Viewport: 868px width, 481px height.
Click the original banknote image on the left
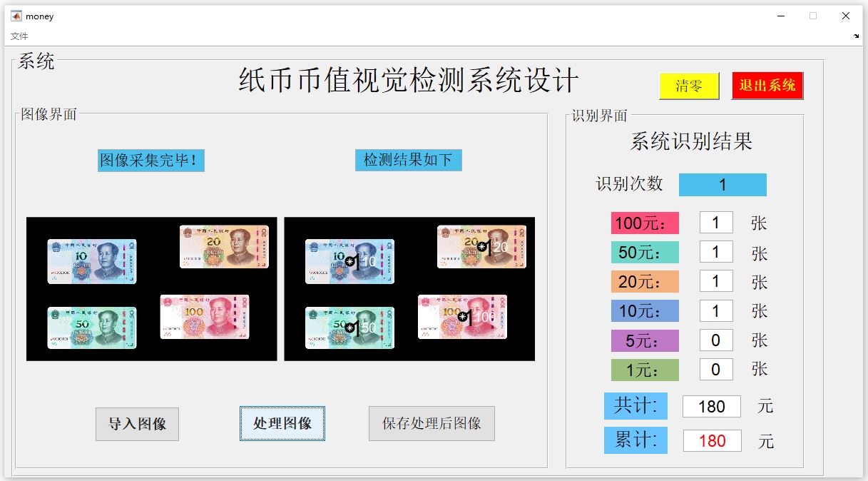[152, 289]
